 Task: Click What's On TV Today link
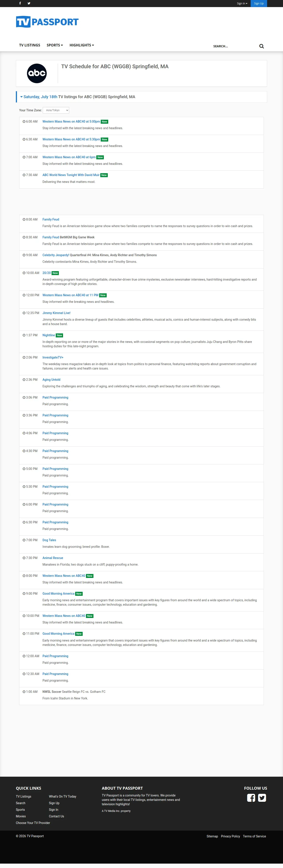[62, 796]
